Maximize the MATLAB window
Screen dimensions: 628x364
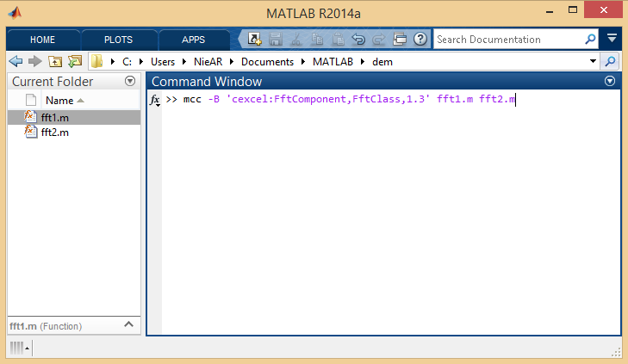[573, 10]
